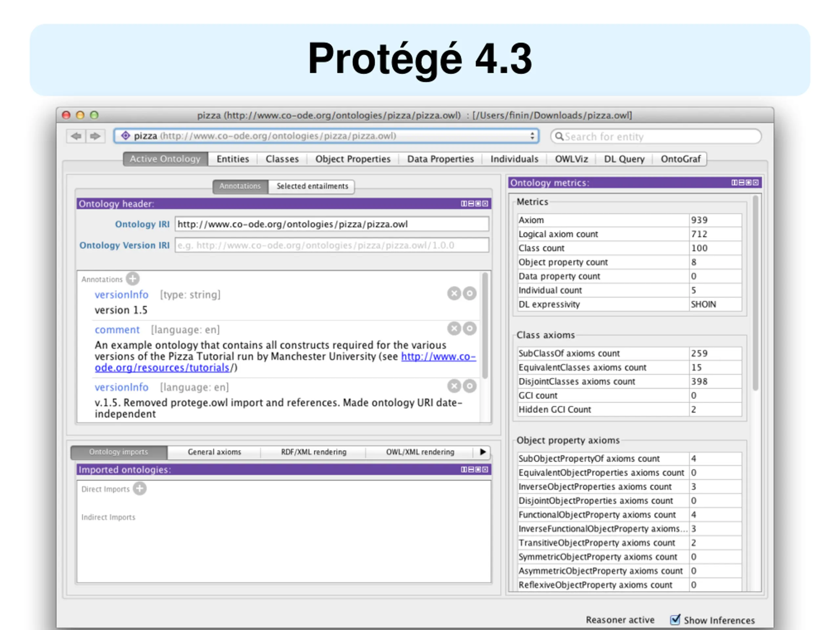Select the SubClassOf axioms count row
Screen dimensions: 840x630
pos(630,353)
